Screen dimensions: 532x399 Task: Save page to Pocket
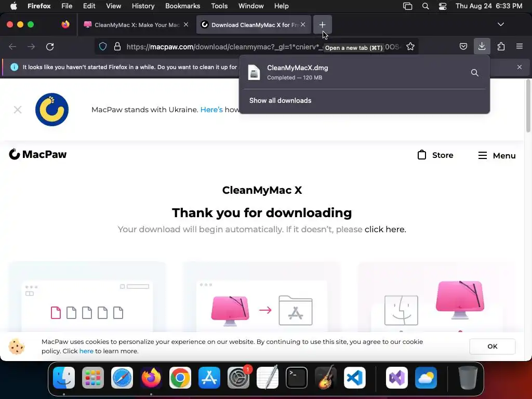(463, 46)
